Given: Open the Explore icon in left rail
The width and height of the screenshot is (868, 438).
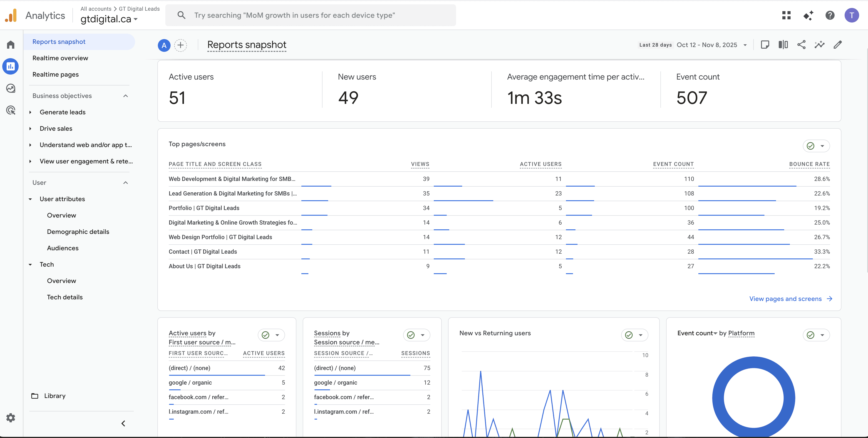Looking at the screenshot, I should (11, 88).
